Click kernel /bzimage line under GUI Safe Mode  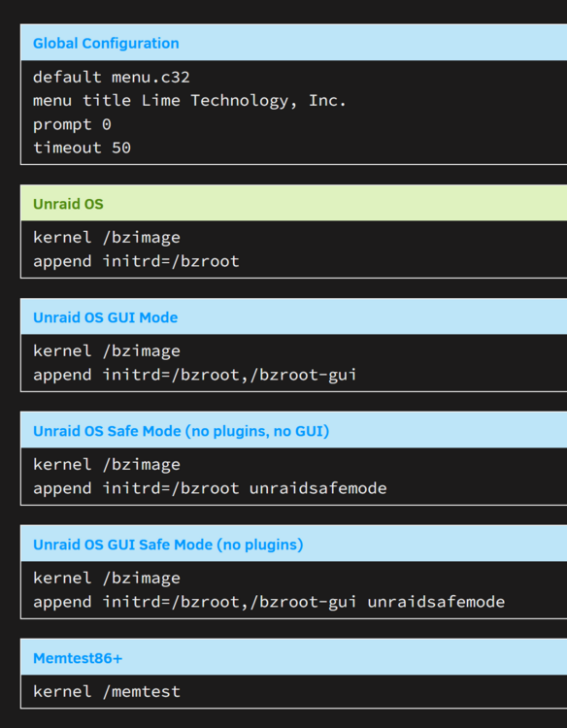(x=107, y=579)
